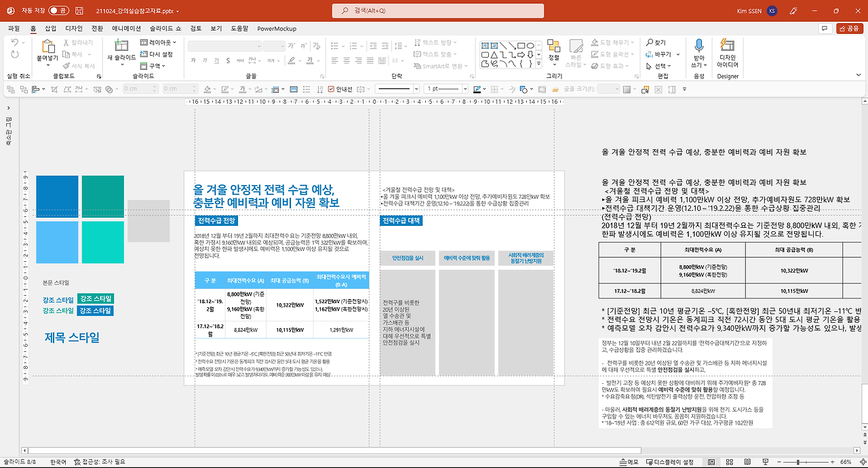Click 한국어 language in status bar
868x468 pixels.
click(58, 462)
